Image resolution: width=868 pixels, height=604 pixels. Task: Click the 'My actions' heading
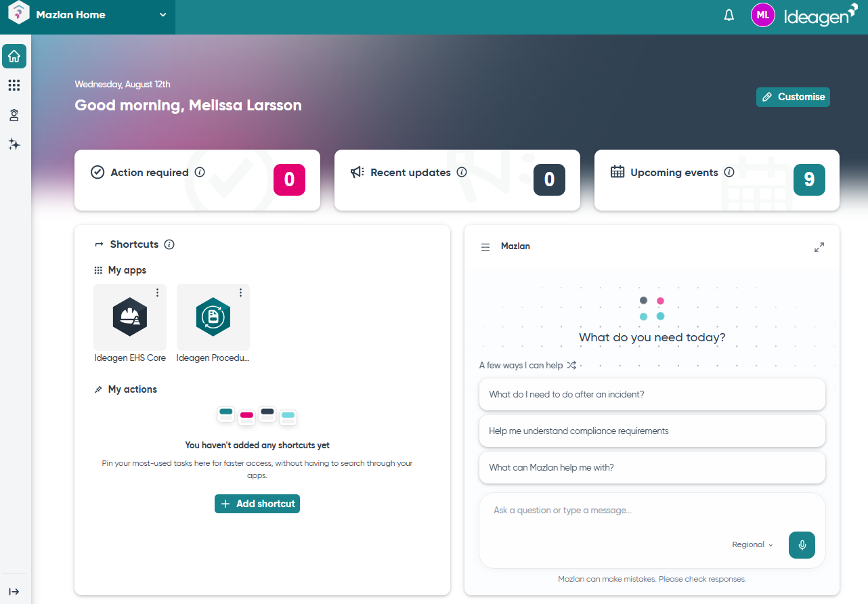coord(133,389)
